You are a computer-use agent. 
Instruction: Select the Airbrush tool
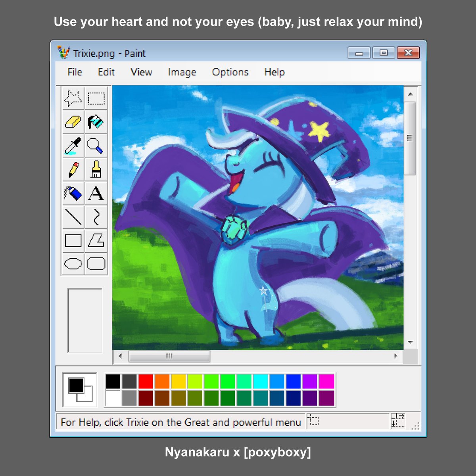coord(73,193)
